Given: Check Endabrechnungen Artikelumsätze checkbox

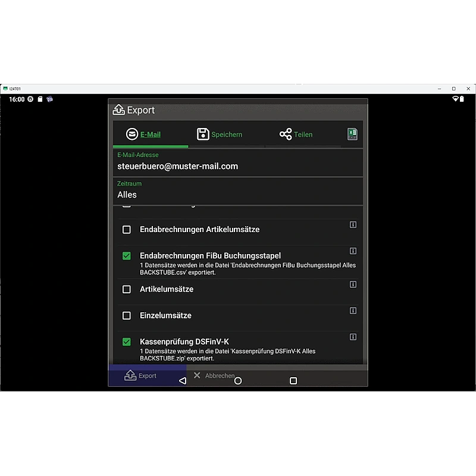Looking at the screenshot, I should (127, 230).
